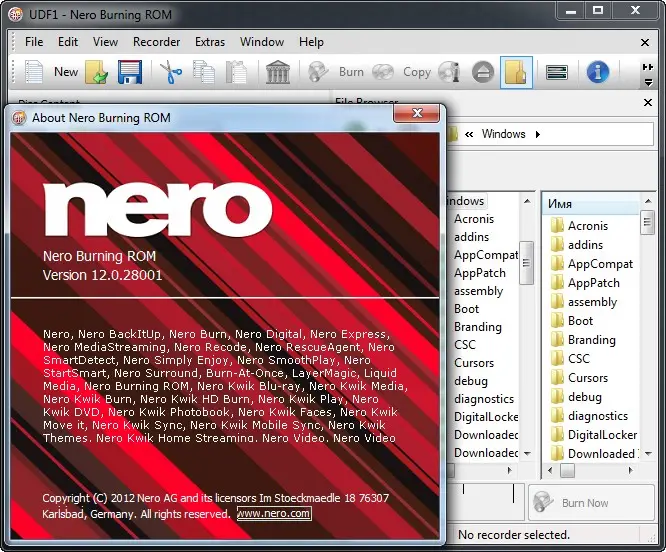Image resolution: width=666 pixels, height=552 pixels.
Task: Click the Copy disc icon with two discs
Action: coord(383,72)
